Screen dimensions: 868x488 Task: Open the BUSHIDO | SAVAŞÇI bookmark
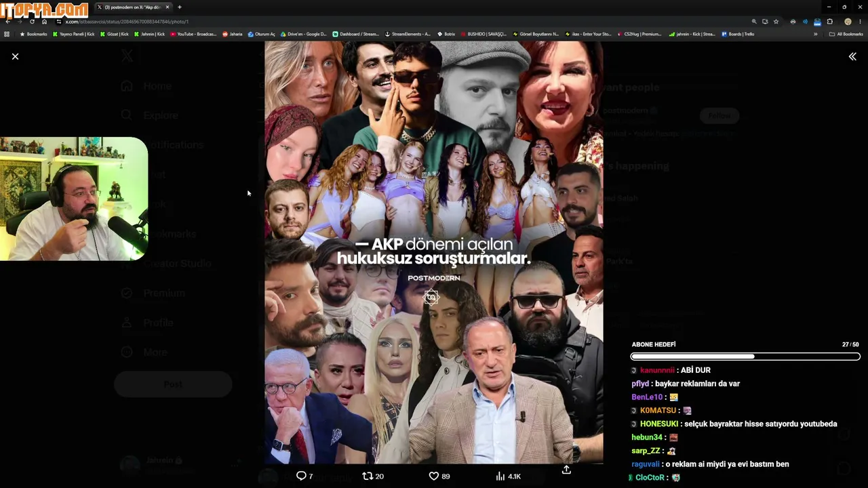click(484, 34)
